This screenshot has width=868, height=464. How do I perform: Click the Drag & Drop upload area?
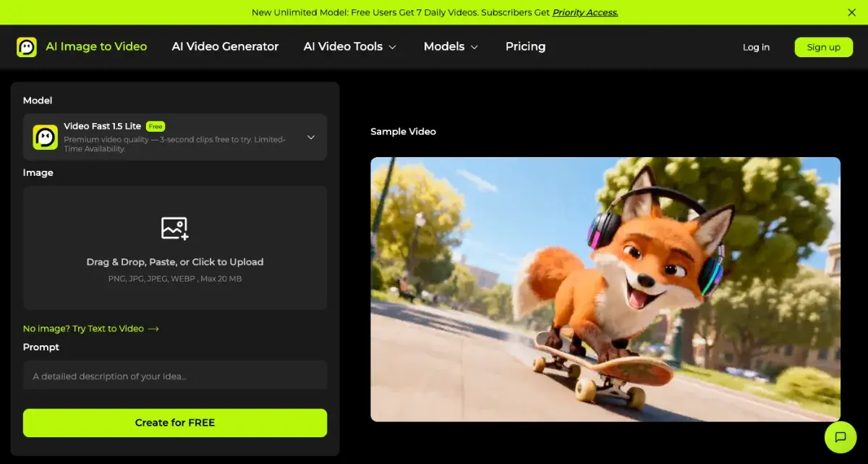[175, 248]
